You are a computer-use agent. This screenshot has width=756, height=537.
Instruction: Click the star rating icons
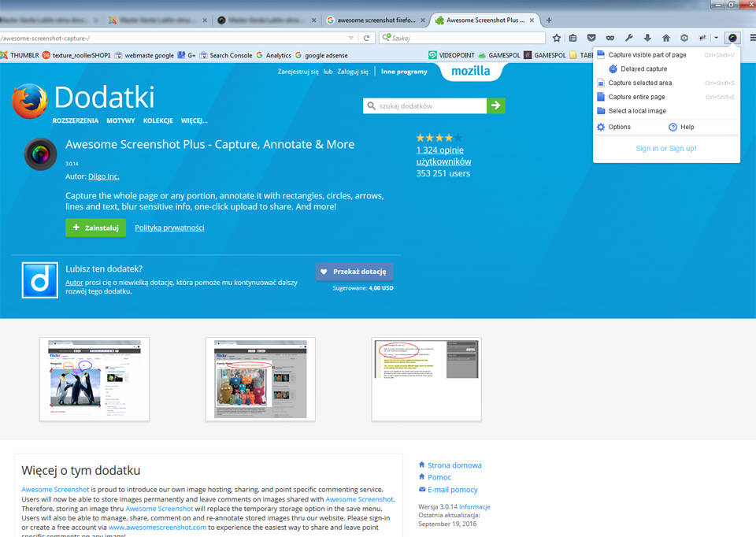pos(439,138)
